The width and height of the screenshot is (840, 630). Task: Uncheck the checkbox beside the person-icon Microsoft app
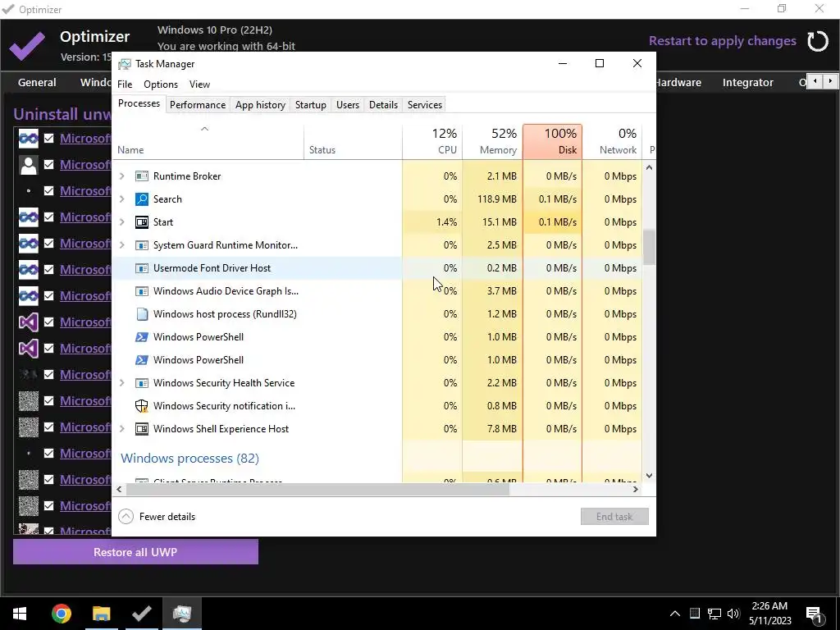point(48,164)
